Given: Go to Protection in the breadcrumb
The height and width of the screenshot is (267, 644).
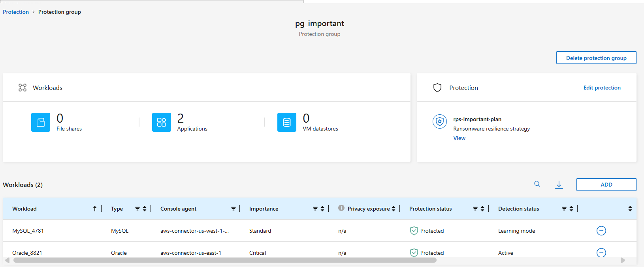Looking at the screenshot, I should point(16,12).
